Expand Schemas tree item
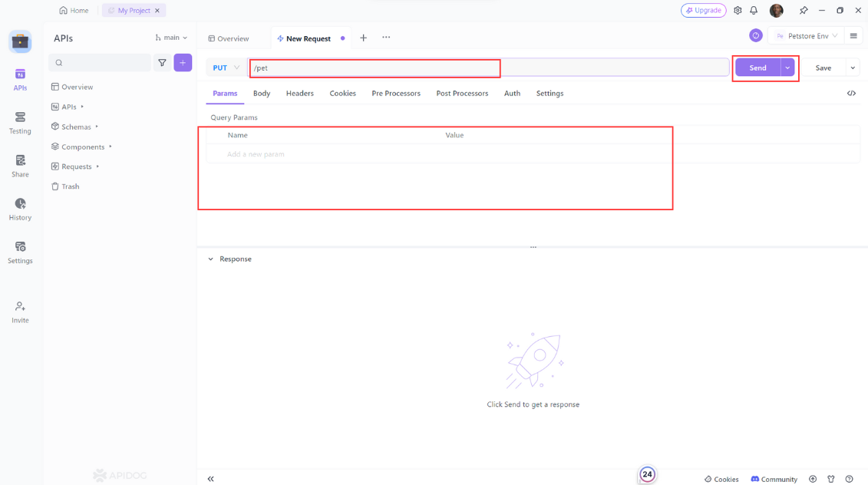 pyautogui.click(x=97, y=127)
